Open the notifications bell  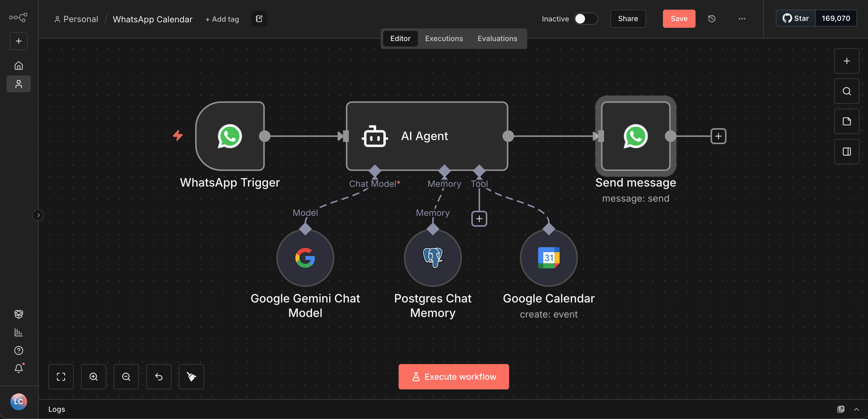point(19,369)
